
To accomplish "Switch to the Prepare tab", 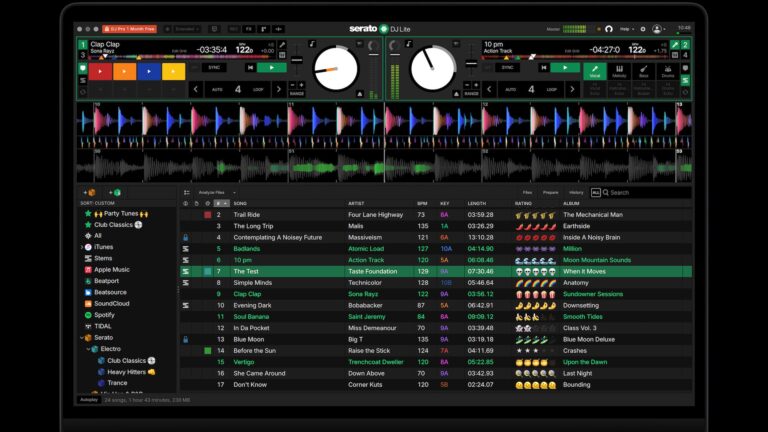I will [550, 192].
